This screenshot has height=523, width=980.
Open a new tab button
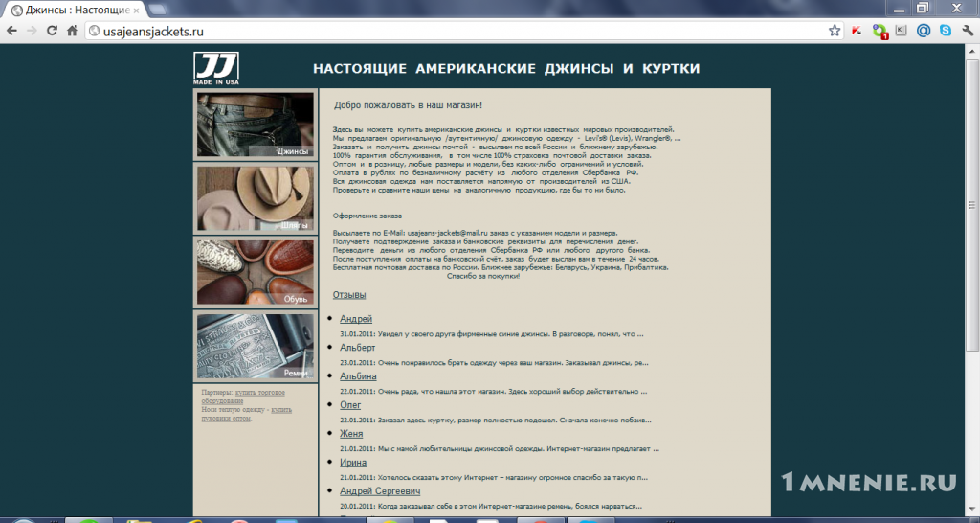[x=158, y=10]
